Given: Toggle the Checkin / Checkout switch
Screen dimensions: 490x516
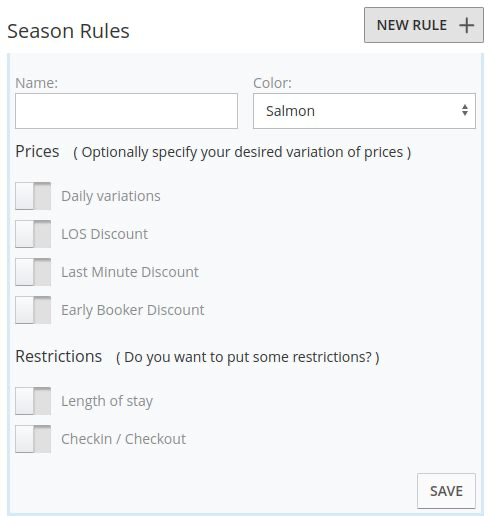Looking at the screenshot, I should [x=33, y=439].
